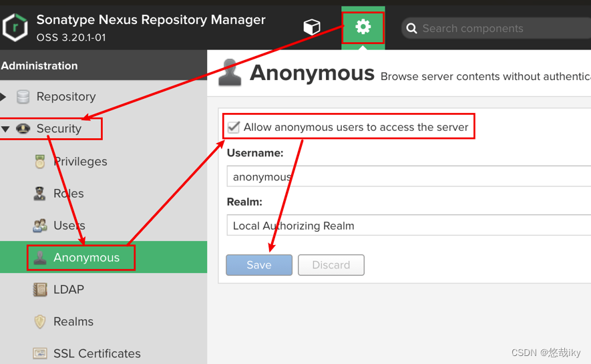
Task: Open the Realm dropdown field
Action: click(409, 225)
